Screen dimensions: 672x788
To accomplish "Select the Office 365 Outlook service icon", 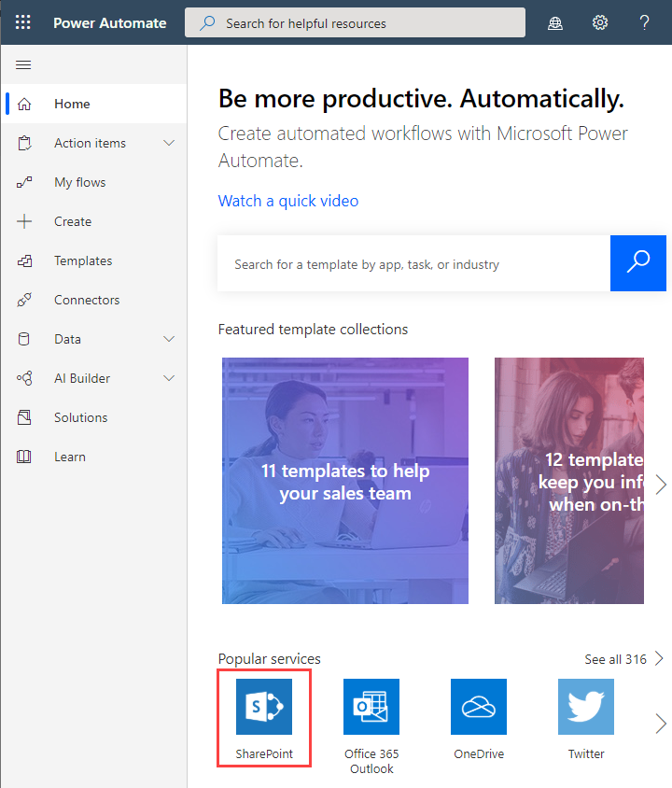I will point(371,707).
